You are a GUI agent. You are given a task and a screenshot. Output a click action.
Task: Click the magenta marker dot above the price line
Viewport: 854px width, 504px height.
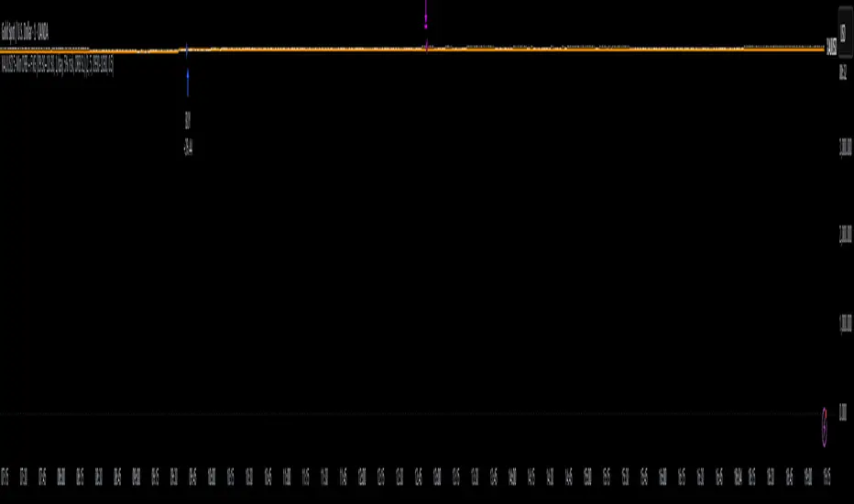(426, 27)
